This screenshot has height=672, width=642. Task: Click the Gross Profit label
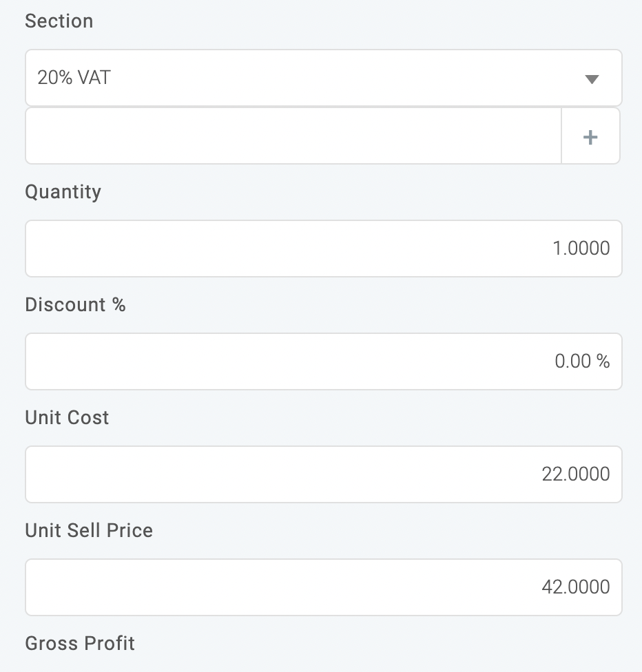tap(80, 644)
